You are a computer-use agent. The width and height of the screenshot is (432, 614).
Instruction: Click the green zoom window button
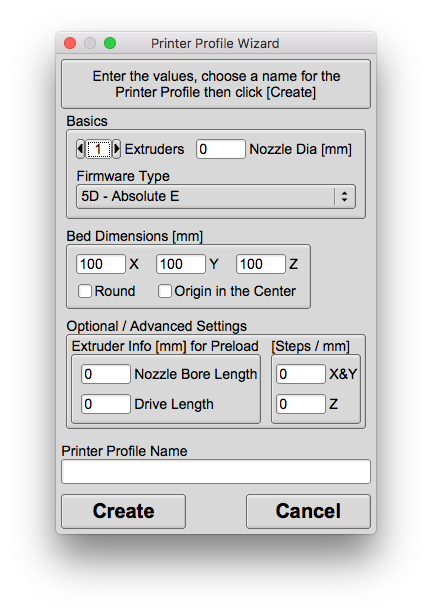point(110,43)
